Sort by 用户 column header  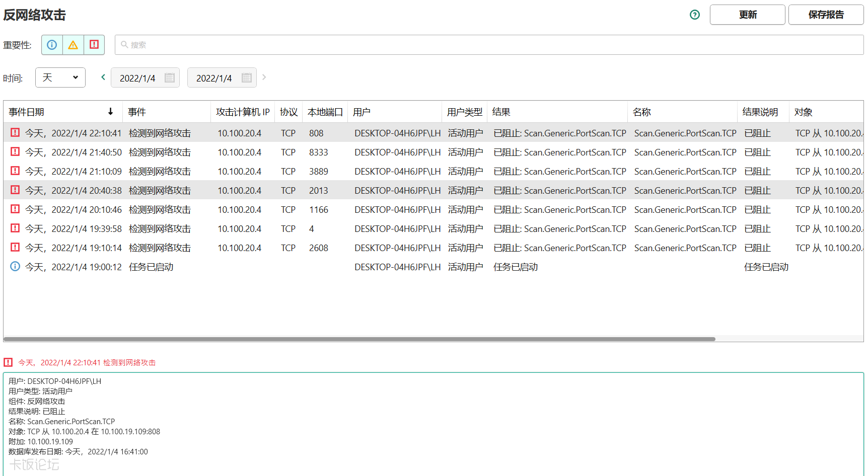pos(395,112)
